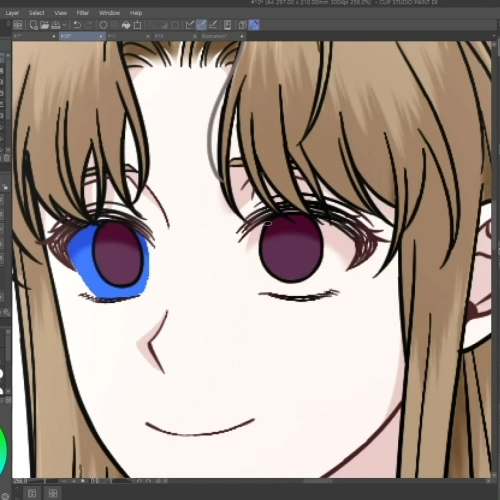Create a new canvas from toolbar
500x500 pixels.
tap(34, 25)
